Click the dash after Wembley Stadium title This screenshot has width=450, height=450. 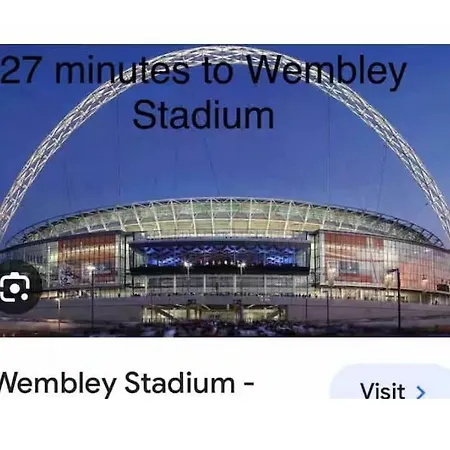(x=249, y=383)
